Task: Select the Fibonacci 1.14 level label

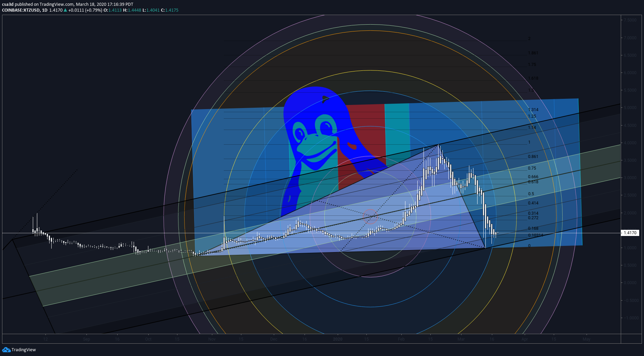Action: point(532,127)
